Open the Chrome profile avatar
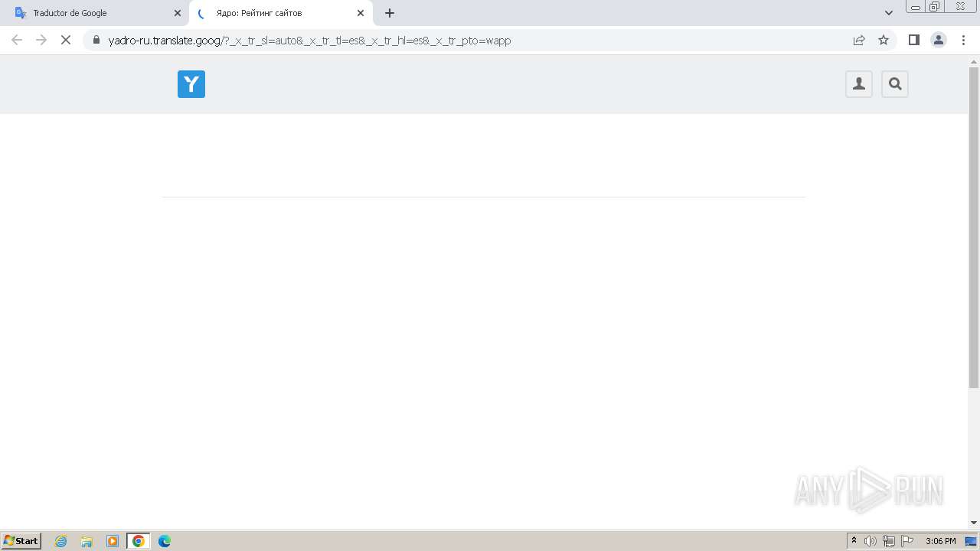 pos(939,40)
